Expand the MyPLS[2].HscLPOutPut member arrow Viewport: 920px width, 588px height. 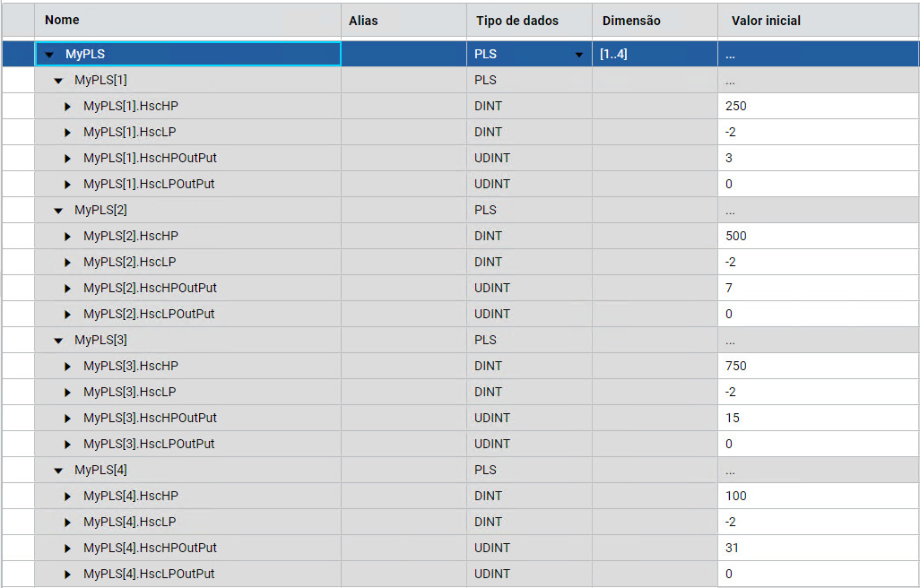[68, 315]
